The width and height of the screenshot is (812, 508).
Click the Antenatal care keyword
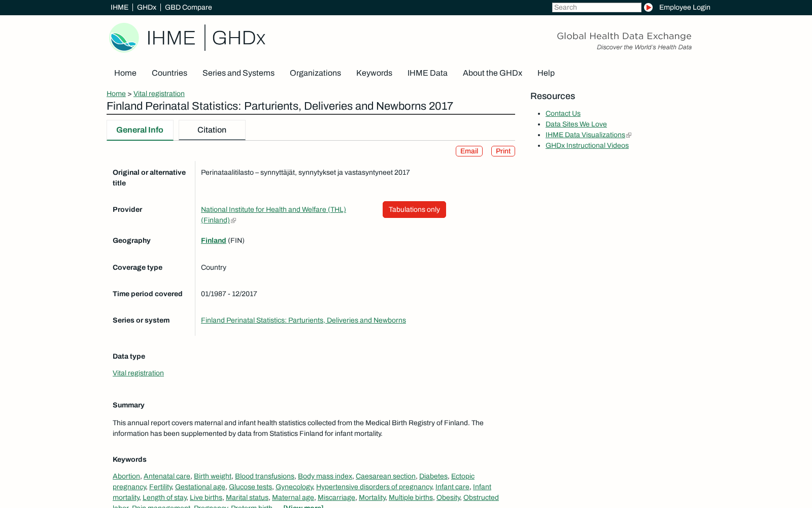pos(167,477)
